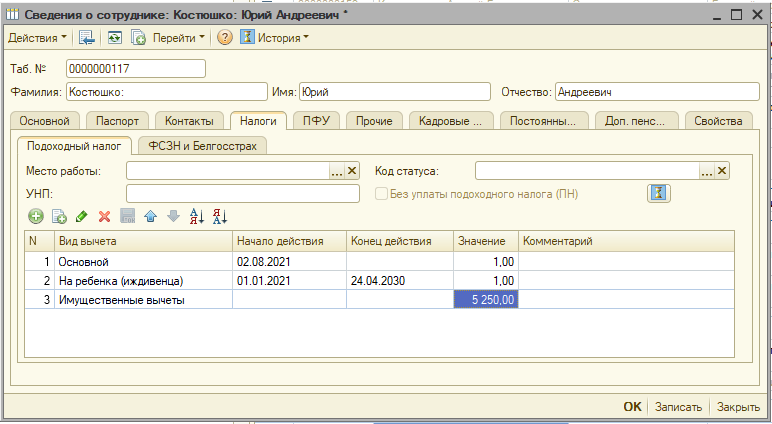The width and height of the screenshot is (772, 424).
Task: Open the ФСЗН и Белгосстрах tab
Action: pos(203,146)
